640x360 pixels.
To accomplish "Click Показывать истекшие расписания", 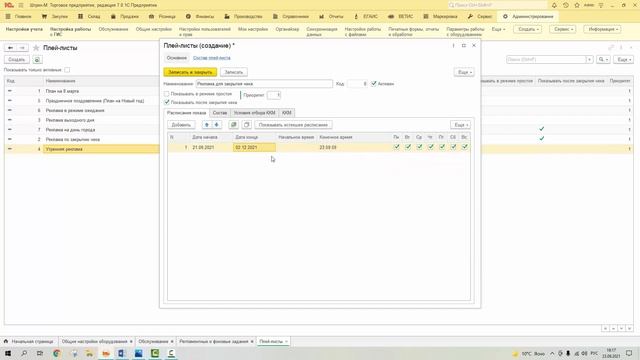I will 293,125.
